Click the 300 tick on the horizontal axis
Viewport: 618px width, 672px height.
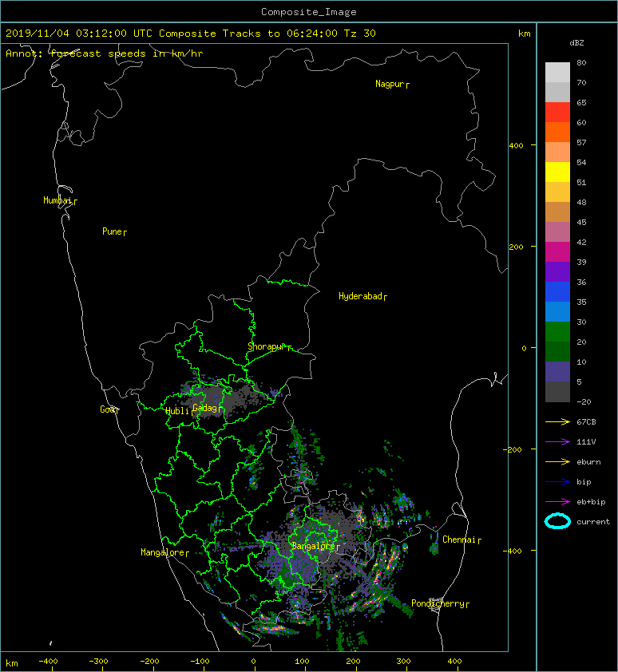coord(403,662)
